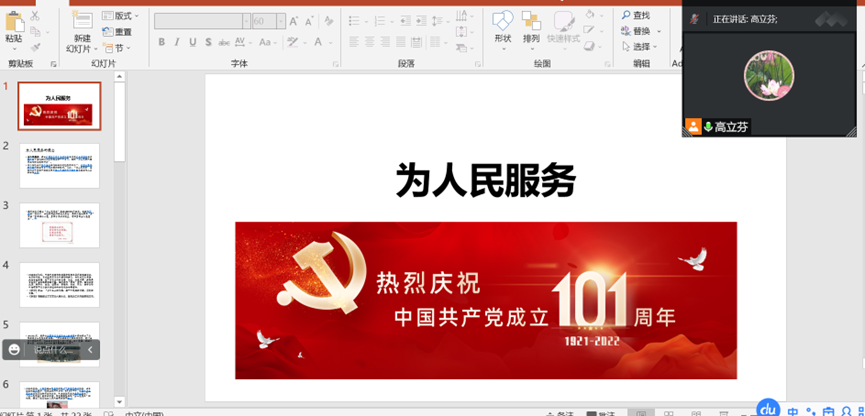Open the Select (选择) menu

[640, 47]
